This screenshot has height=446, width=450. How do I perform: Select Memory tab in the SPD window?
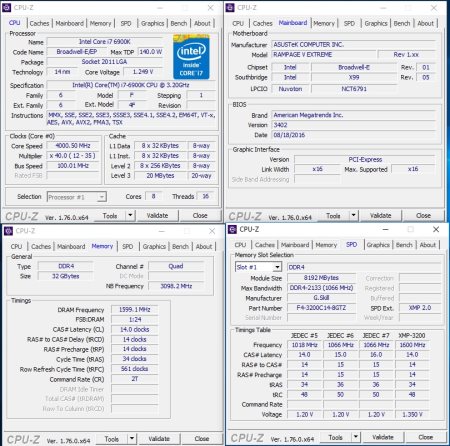(326, 245)
